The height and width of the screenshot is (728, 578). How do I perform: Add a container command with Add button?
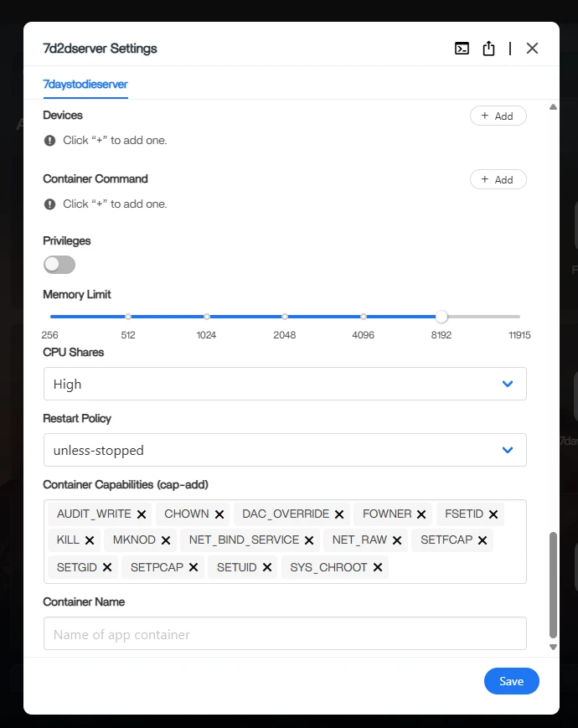[x=498, y=179]
